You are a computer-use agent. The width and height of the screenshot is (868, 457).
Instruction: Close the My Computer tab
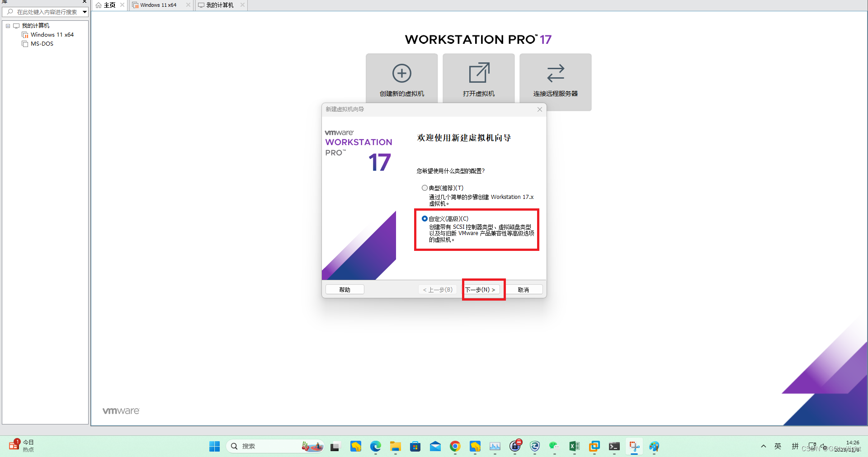click(x=242, y=5)
